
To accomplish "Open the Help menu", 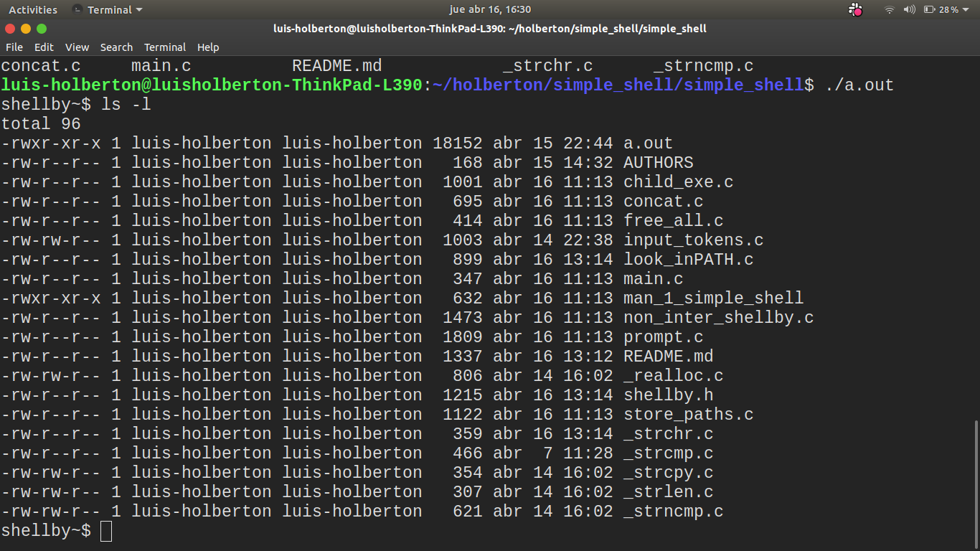I will pyautogui.click(x=208, y=47).
